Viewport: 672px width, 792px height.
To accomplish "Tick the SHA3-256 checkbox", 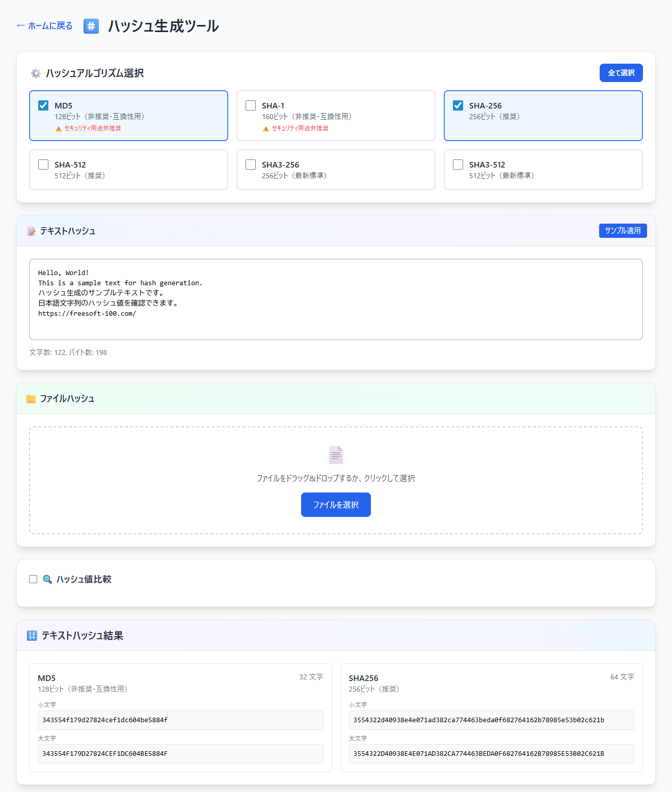I will point(251,165).
